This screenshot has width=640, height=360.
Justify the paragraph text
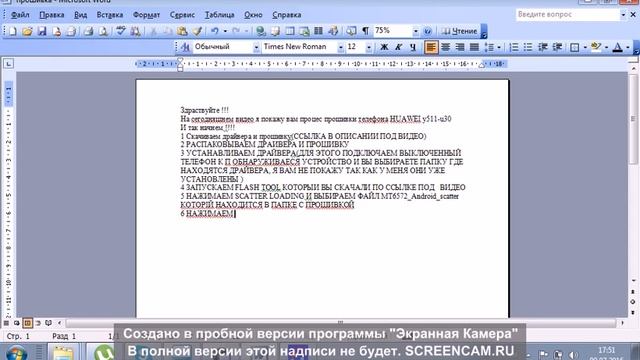[474, 47]
